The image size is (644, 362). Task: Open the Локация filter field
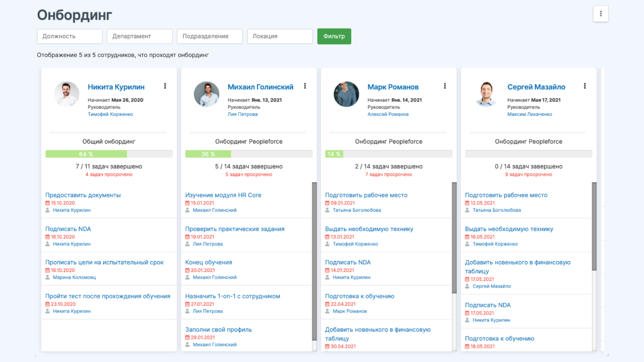click(280, 36)
